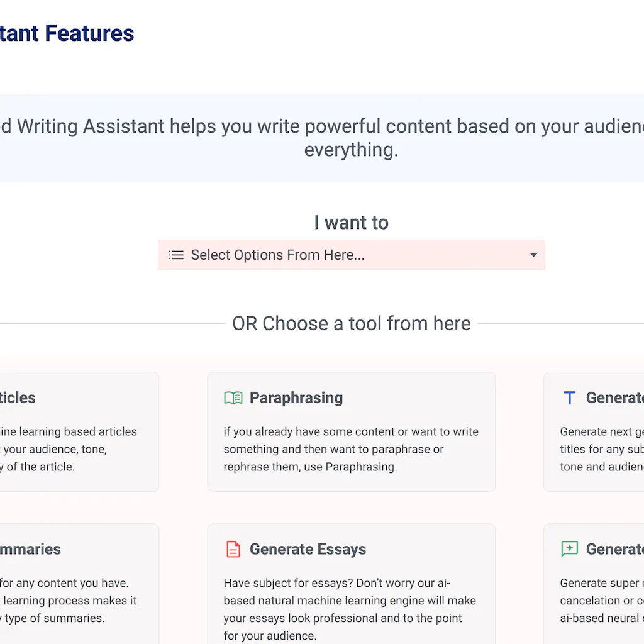Expand the dropdown using its caret arrow
This screenshot has width=644, height=644.
(533, 255)
